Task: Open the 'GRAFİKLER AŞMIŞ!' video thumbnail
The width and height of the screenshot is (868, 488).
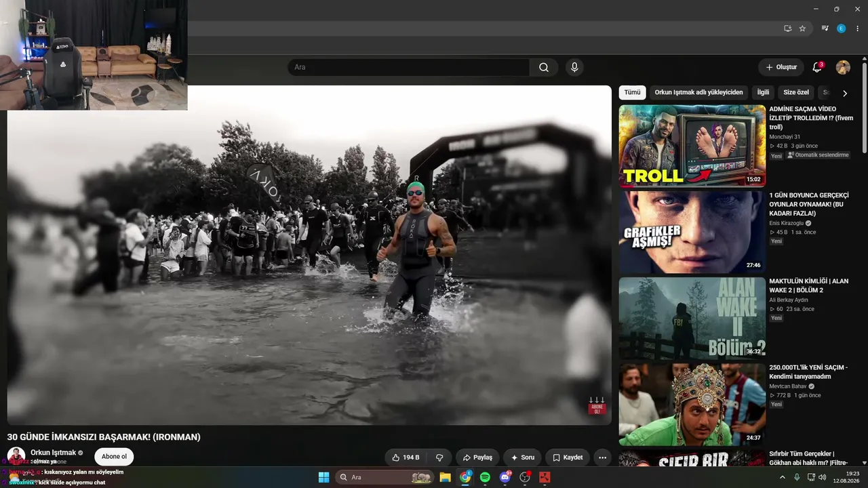Action: 692,232
